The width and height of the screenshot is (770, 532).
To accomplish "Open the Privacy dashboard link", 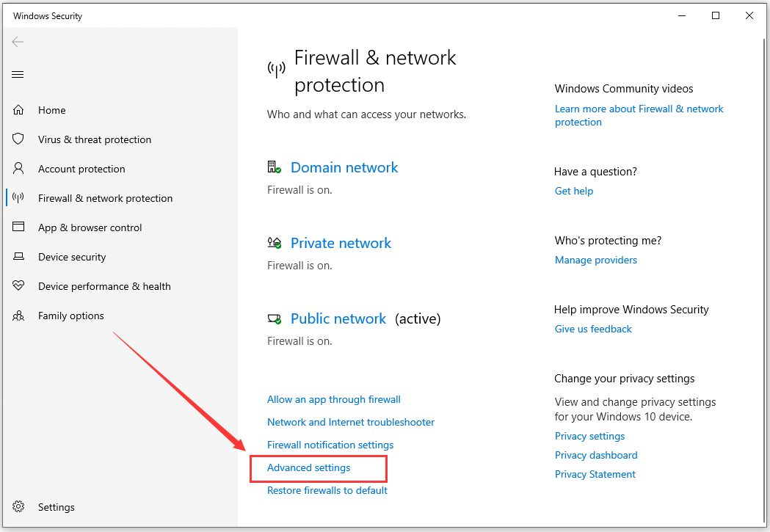I will coord(596,455).
